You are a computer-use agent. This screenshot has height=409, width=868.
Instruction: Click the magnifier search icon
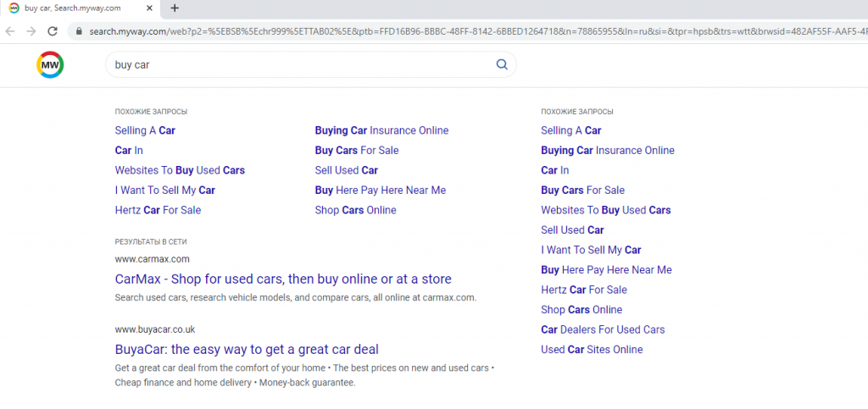point(502,64)
